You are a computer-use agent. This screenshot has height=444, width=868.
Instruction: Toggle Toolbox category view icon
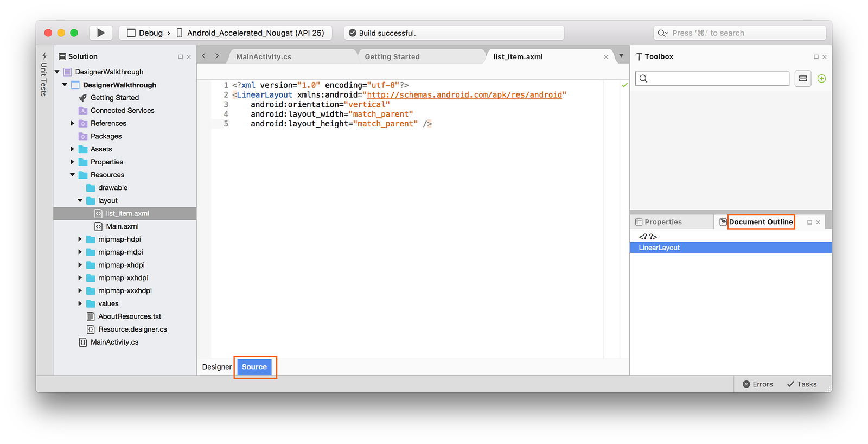pos(803,79)
